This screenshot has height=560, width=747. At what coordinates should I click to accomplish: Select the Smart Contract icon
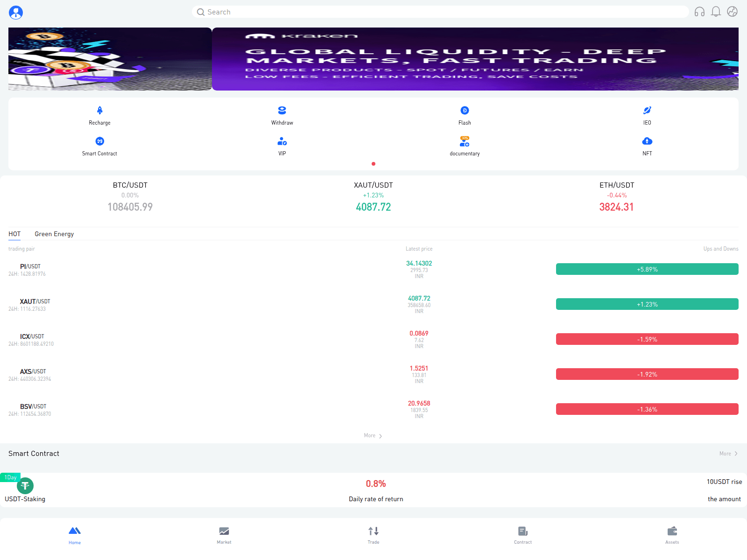click(x=99, y=145)
